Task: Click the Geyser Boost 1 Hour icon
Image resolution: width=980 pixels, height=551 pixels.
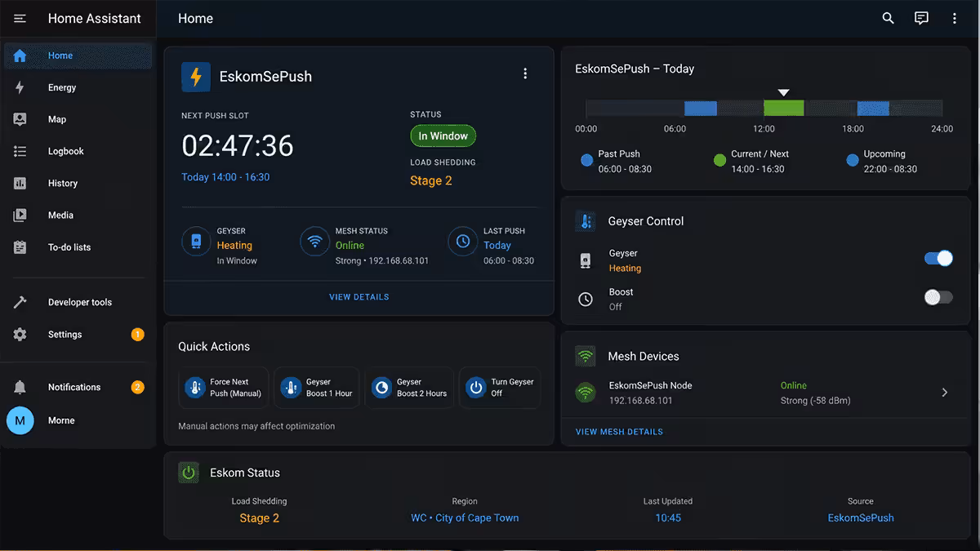Action: pyautogui.click(x=291, y=387)
